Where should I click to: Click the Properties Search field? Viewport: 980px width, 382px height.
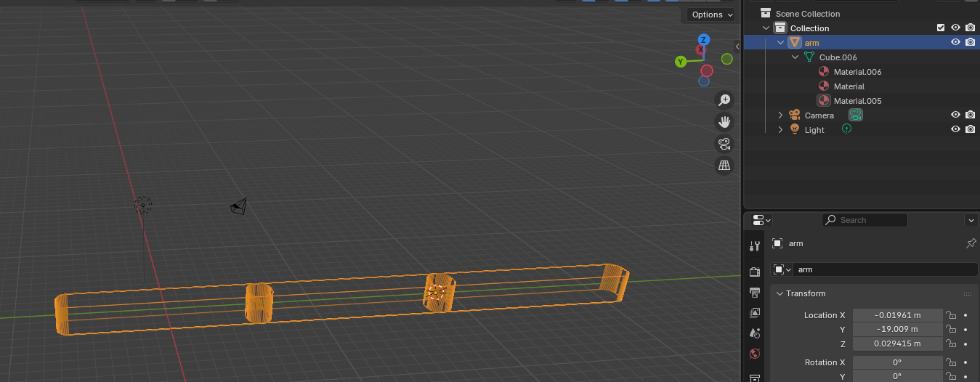[864, 220]
